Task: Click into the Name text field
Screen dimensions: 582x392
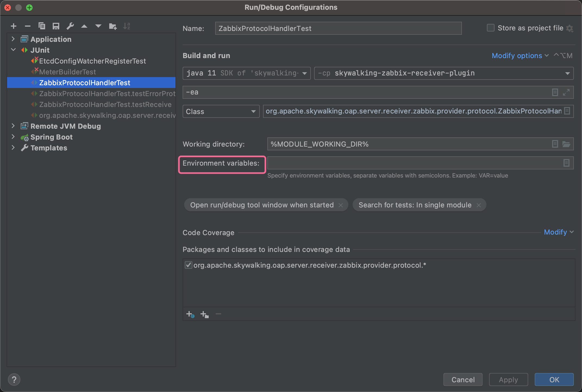Action: [x=338, y=29]
